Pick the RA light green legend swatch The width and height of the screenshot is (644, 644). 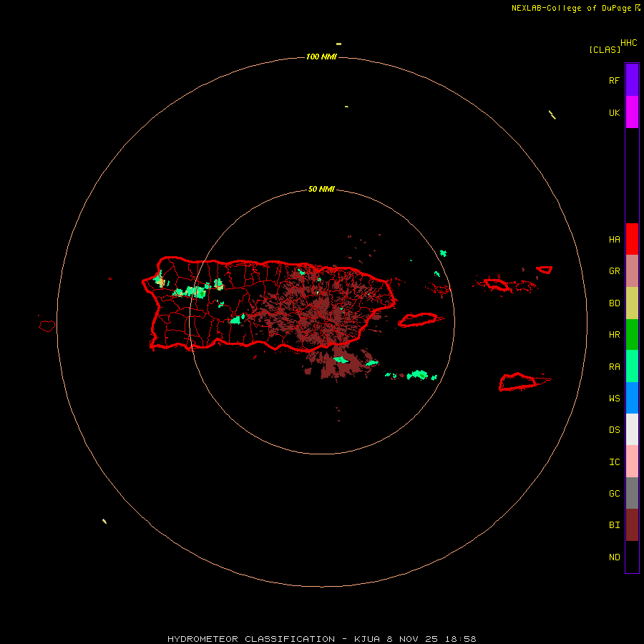(x=632, y=366)
